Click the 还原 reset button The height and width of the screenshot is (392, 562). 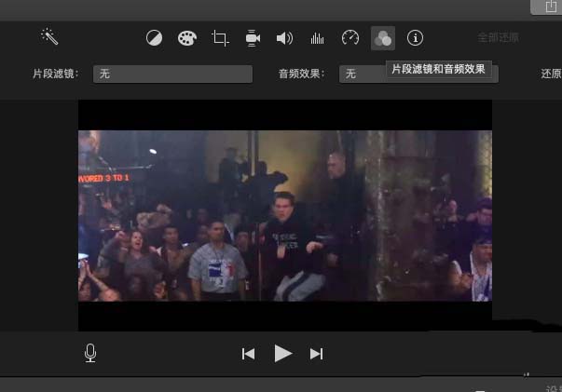pos(551,74)
